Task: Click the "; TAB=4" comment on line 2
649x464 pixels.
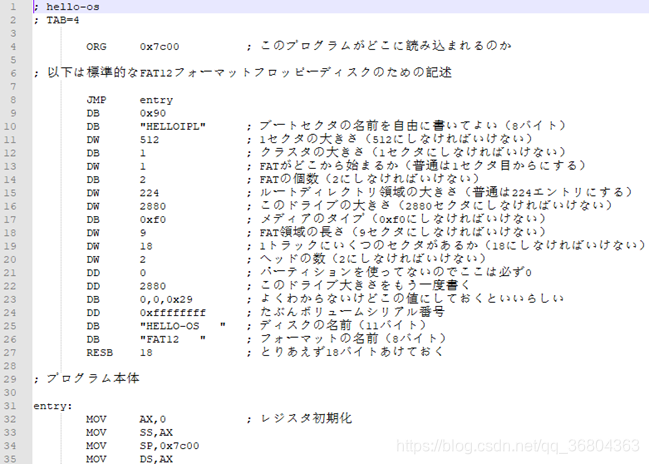Action: pos(57,20)
